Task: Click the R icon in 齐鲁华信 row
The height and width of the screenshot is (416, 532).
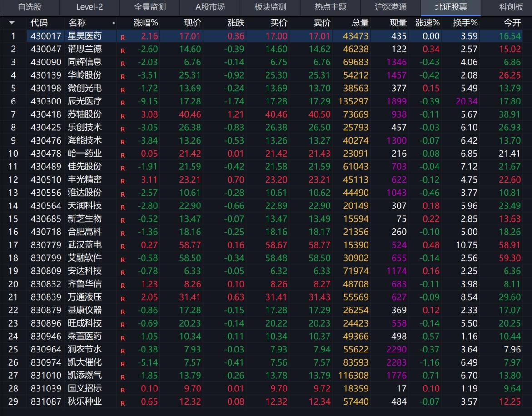Action: point(123,286)
